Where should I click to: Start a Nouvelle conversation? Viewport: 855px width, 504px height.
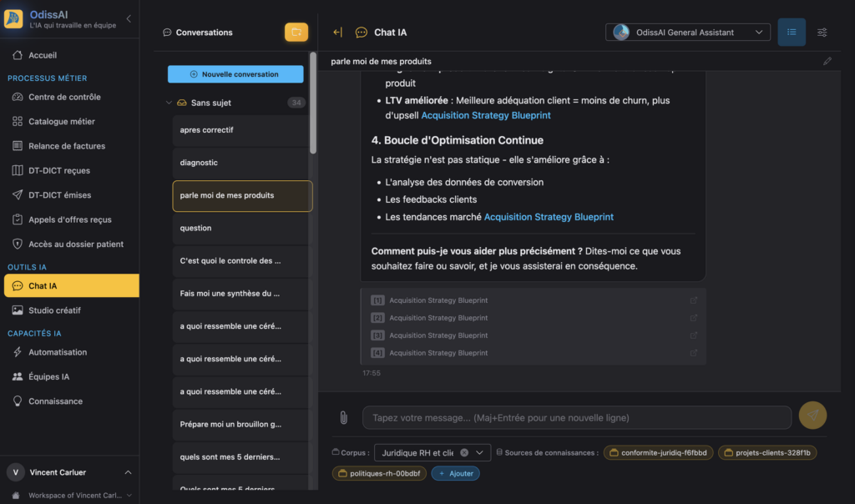(x=235, y=74)
